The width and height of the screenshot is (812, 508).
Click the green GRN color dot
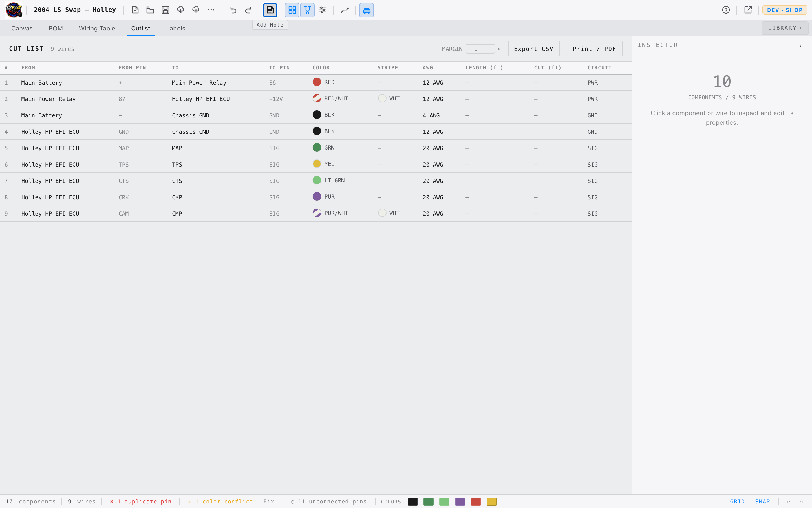[317, 148]
